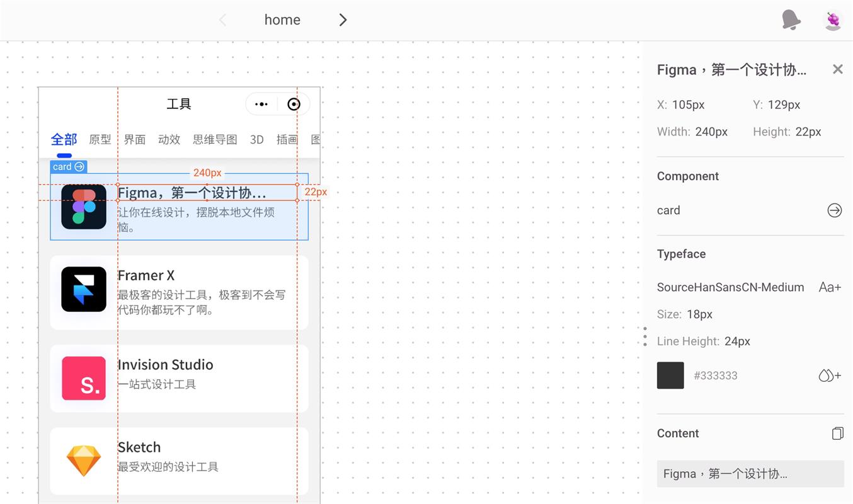Go to the previous page with left chevron

click(222, 20)
